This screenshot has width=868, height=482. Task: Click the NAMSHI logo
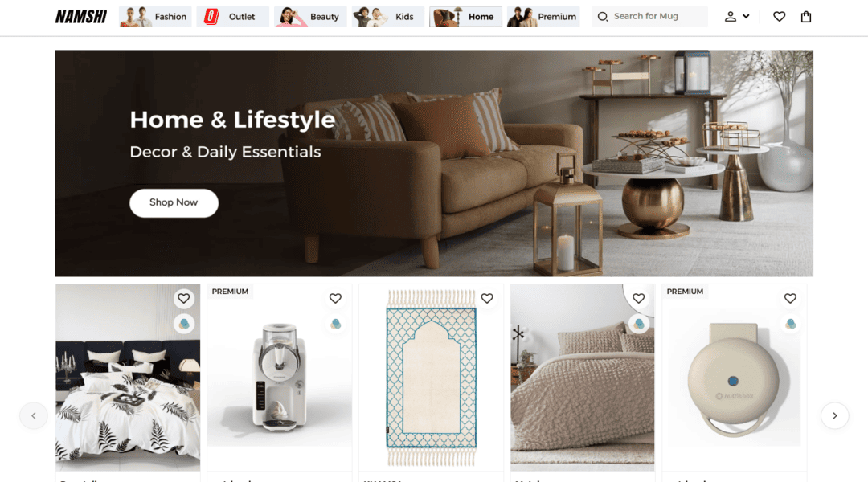(x=81, y=17)
